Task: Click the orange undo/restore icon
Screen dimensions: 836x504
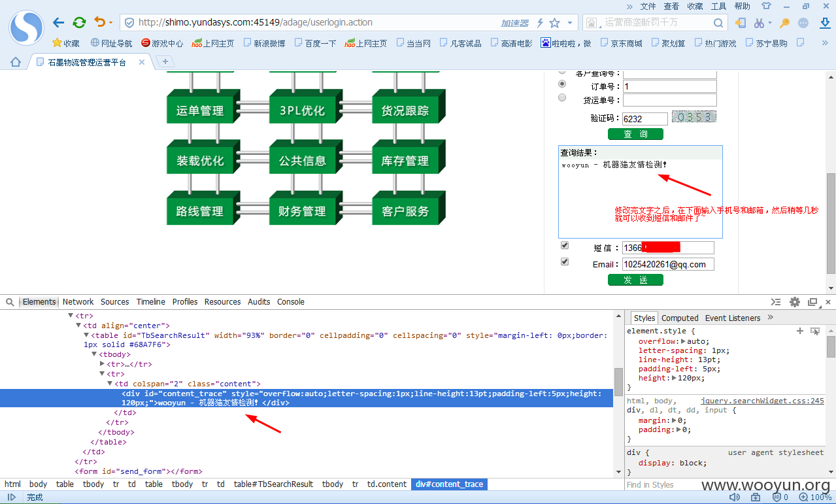Action: tap(99, 22)
